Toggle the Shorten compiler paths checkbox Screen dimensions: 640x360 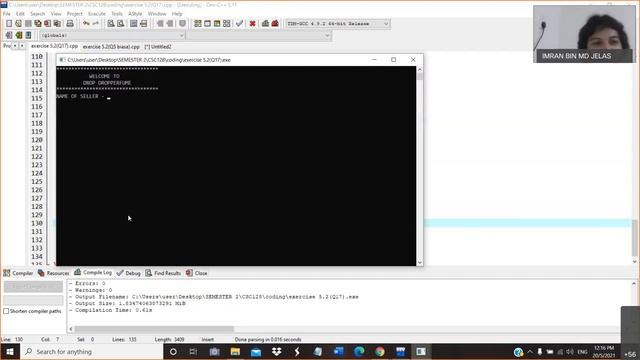click(6, 311)
